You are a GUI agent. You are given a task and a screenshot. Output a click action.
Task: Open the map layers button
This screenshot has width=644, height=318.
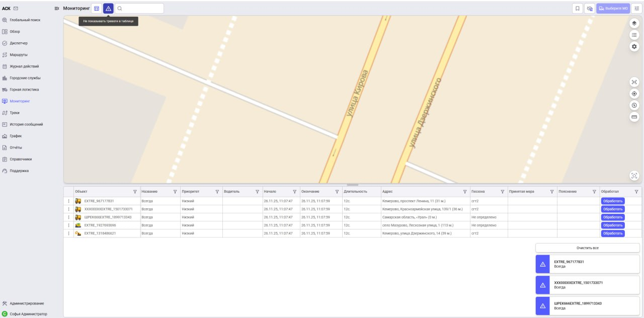click(634, 23)
